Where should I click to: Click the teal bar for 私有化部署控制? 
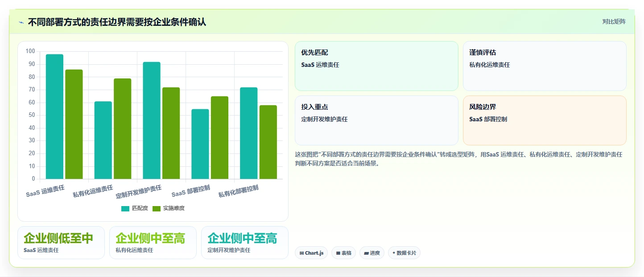tap(249, 133)
